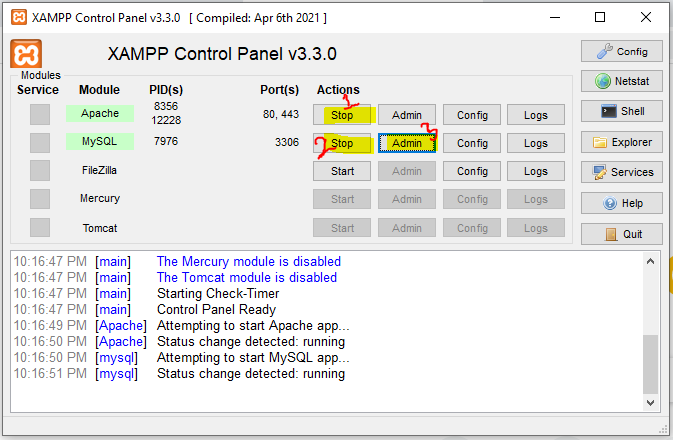
Task: Click log line 'Attempting to start Apache app...'
Action: (253, 326)
